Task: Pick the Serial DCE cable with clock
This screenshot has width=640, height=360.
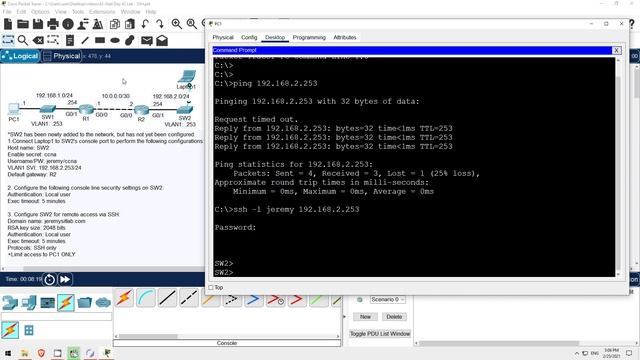Action: (x=275, y=300)
